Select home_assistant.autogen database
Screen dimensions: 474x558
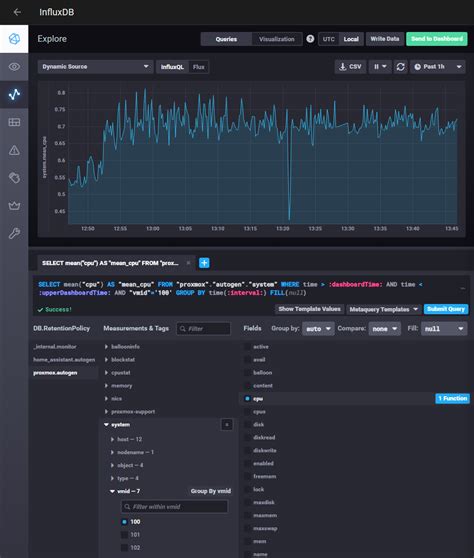click(64, 360)
